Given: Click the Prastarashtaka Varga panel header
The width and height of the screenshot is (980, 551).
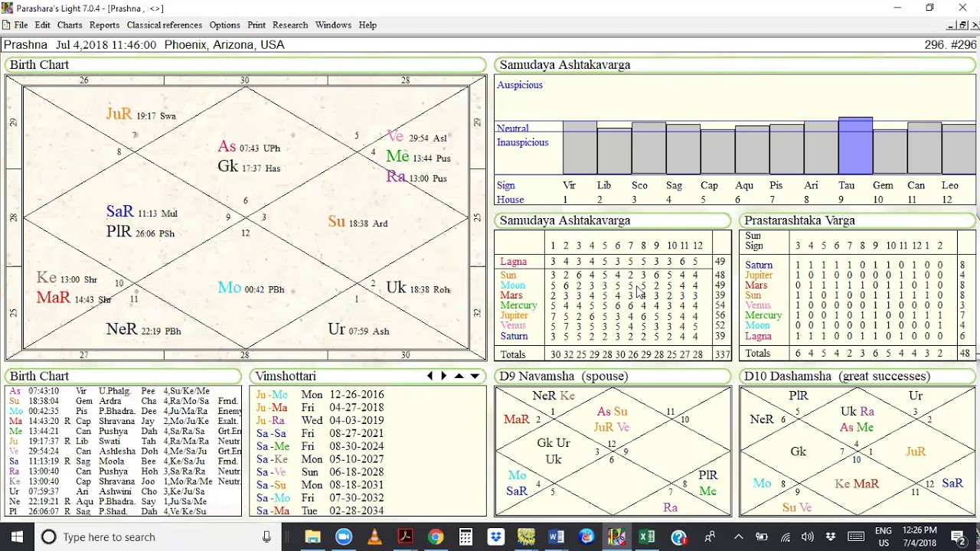Looking at the screenshot, I should (857, 220).
